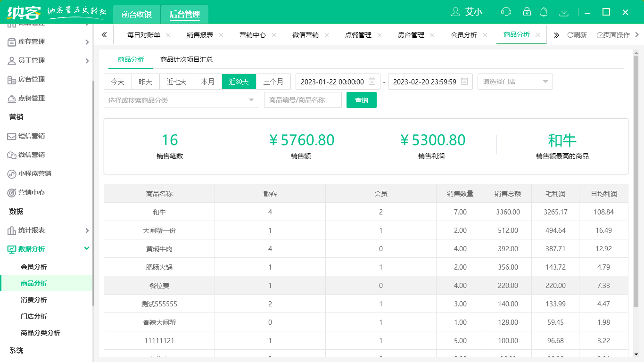The image size is (644, 362).
Task: Click 和牛 row in product table
Action: click(x=366, y=212)
